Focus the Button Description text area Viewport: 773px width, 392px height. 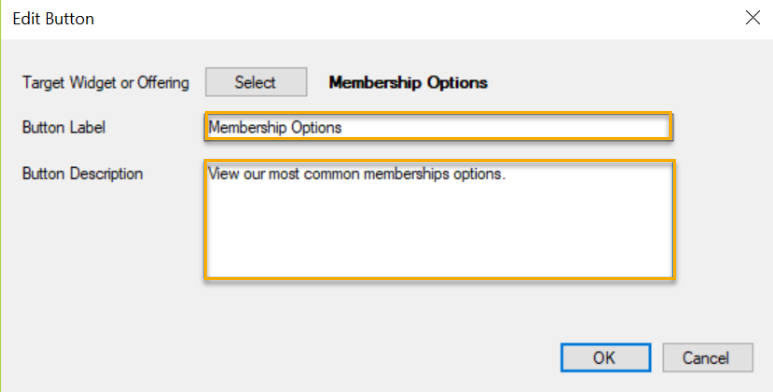439,220
